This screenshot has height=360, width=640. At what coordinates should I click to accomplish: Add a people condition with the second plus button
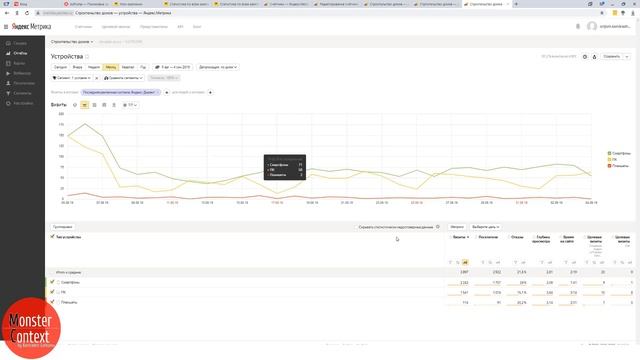210,93
